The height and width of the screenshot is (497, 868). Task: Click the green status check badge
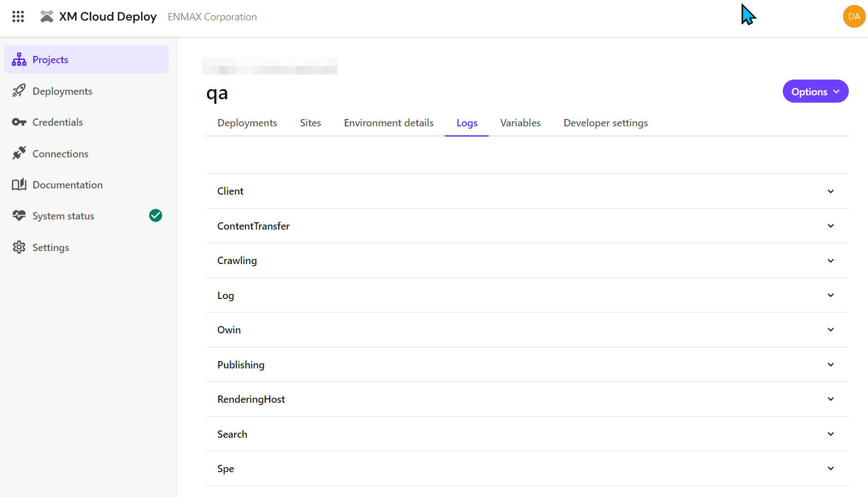155,215
